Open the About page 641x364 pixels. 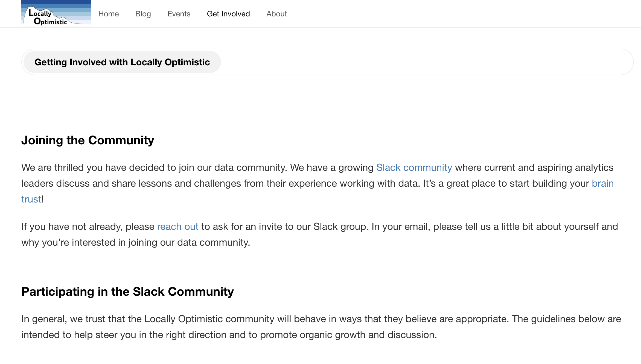[276, 14]
